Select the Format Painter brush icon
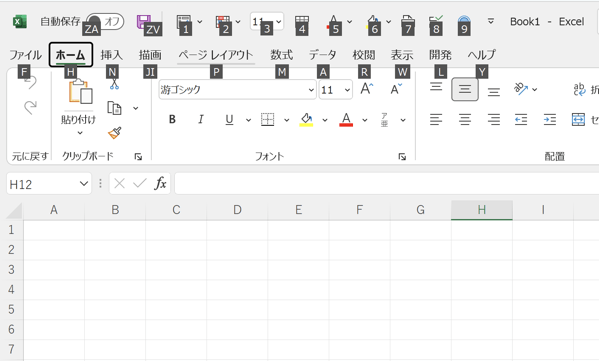Screen dimensions: 599x361 click(115, 133)
